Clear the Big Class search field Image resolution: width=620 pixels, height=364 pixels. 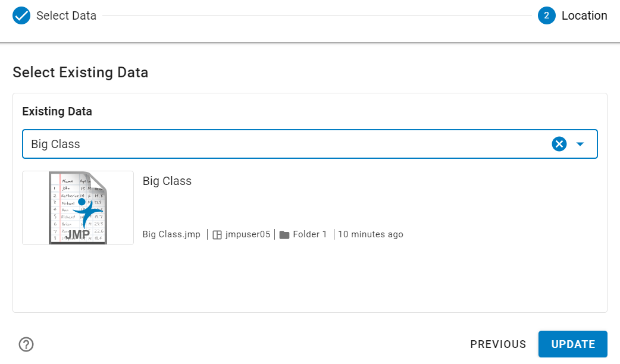[x=559, y=143]
